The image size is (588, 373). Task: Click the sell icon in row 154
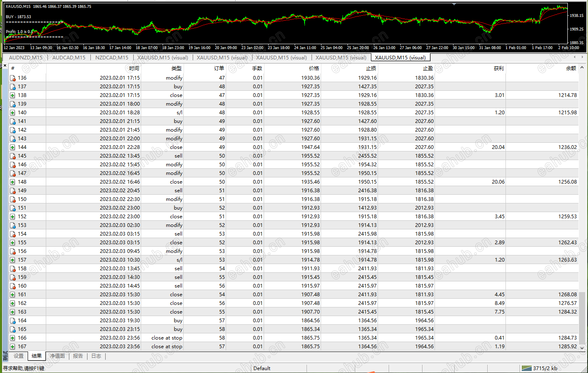coord(12,234)
